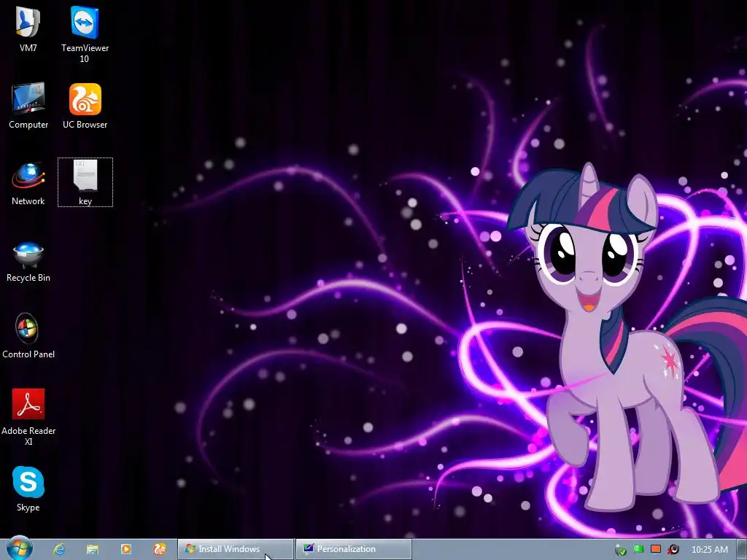Select the UC Browser desktop icon
747x560 pixels.
[x=85, y=106]
